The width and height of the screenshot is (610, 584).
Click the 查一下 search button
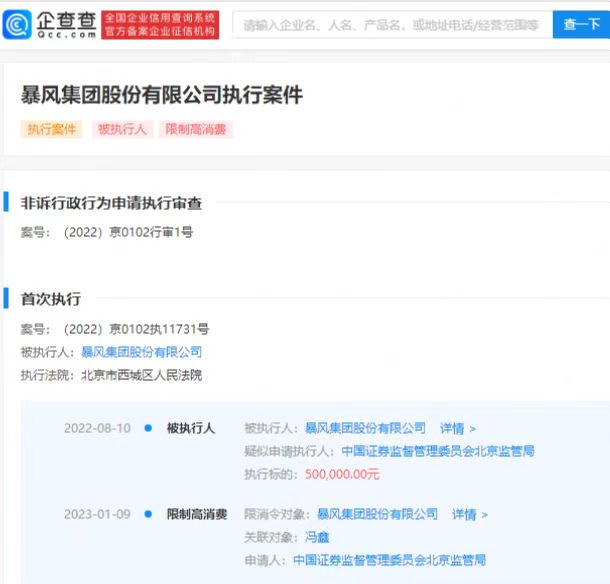581,25
